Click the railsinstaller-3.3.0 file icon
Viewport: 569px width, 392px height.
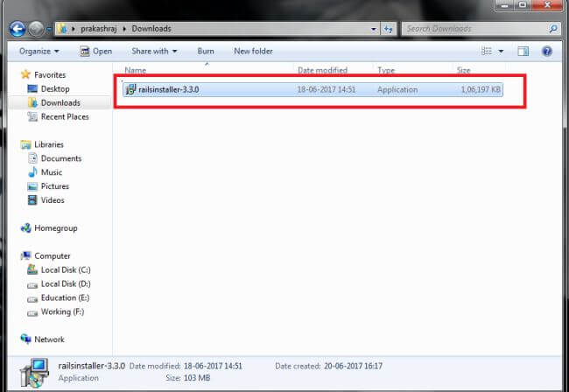[x=130, y=89]
